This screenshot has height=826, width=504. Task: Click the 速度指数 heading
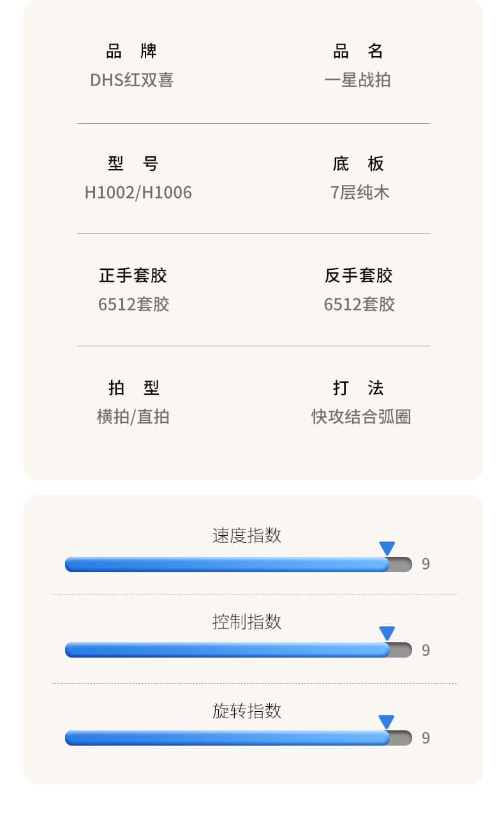(x=246, y=535)
